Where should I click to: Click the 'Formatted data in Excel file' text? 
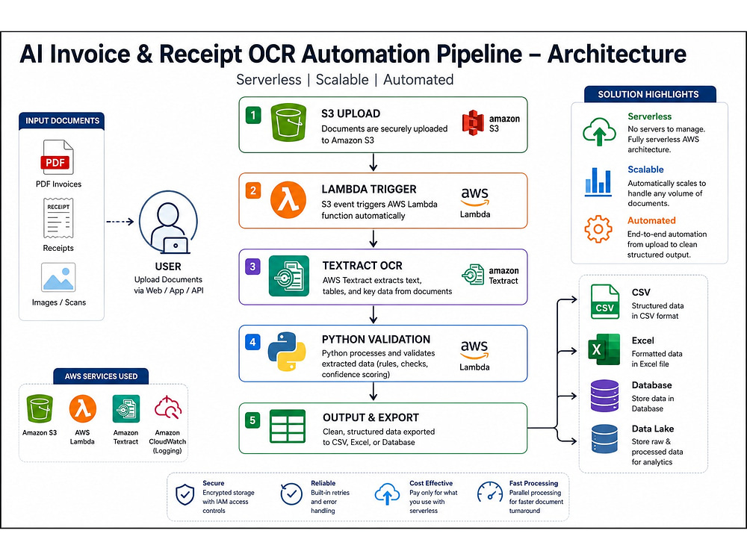[657, 359]
